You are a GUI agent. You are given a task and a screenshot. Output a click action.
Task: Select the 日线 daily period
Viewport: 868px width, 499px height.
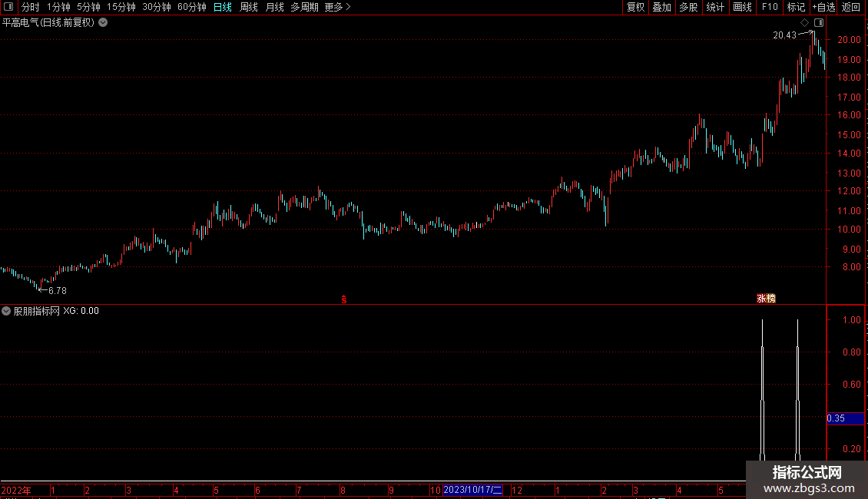(223, 7)
